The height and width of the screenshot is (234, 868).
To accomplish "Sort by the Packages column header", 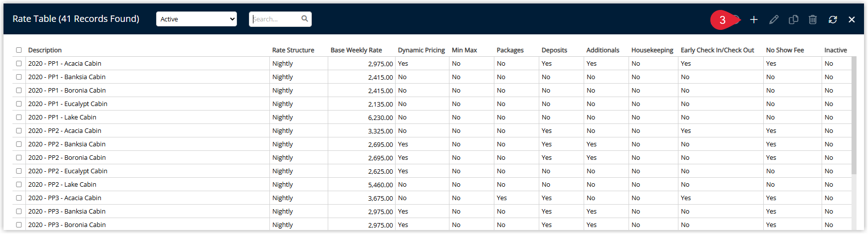I will coord(510,50).
